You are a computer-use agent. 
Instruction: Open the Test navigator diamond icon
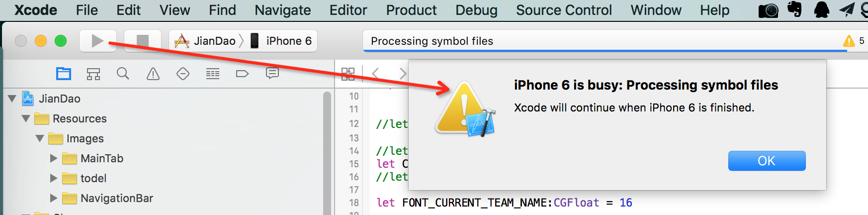pos(183,74)
